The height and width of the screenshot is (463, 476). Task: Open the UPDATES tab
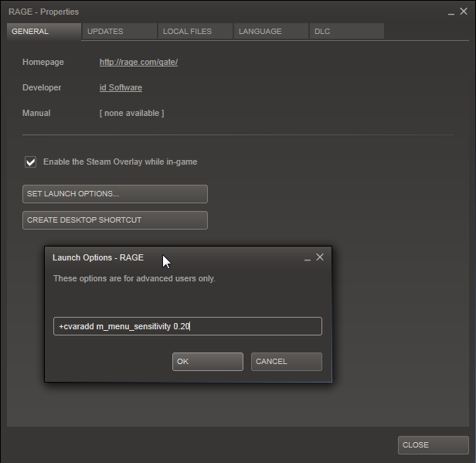click(x=120, y=31)
